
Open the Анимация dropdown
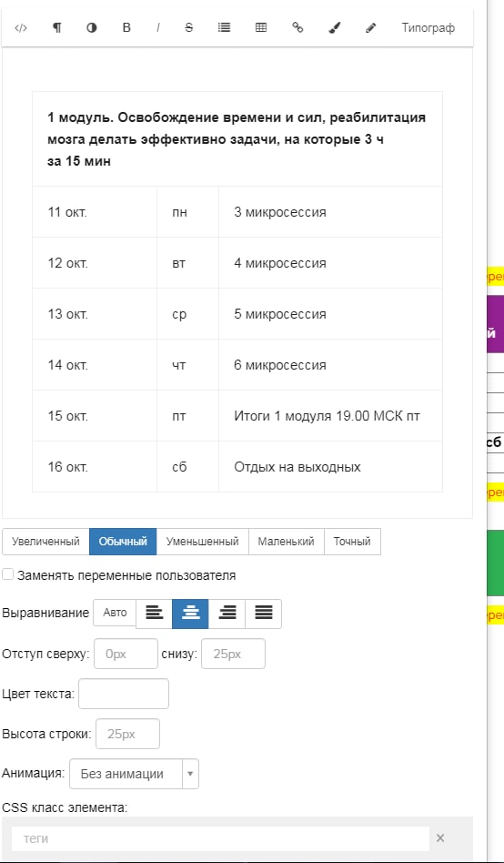click(134, 774)
